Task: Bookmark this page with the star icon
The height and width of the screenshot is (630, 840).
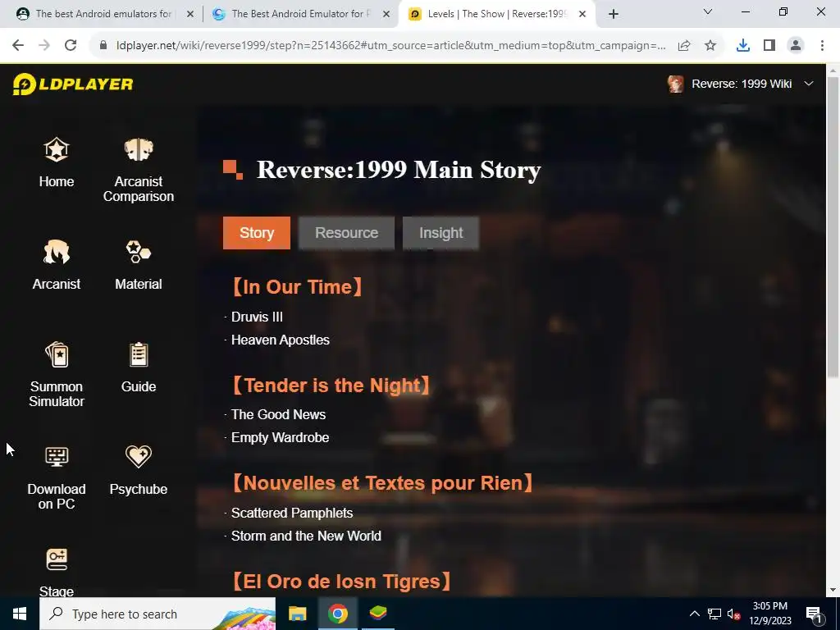Action: (x=710, y=46)
